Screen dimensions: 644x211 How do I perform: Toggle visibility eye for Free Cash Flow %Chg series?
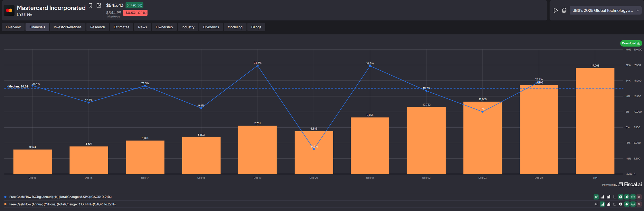click(x=633, y=197)
